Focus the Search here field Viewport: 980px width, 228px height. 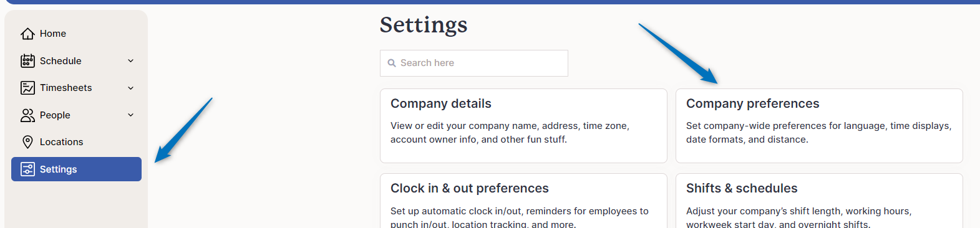click(x=474, y=63)
